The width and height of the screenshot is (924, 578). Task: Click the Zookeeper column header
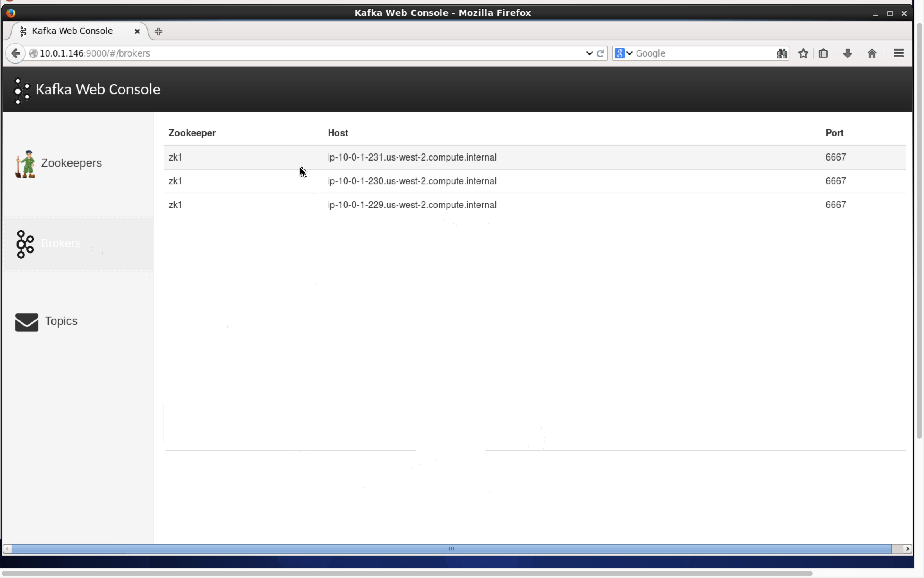pyautogui.click(x=192, y=133)
